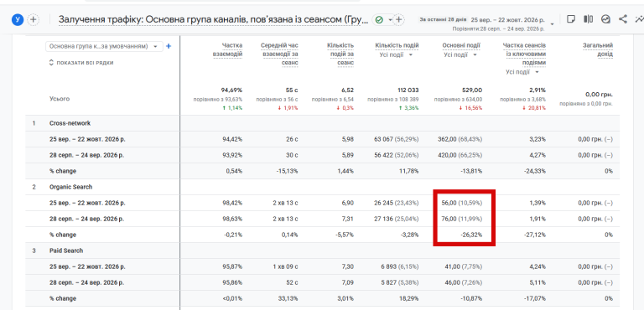Click the Cross-network key events "420,00 (66,25%)"
The width and height of the screenshot is (644, 310).
point(460,155)
